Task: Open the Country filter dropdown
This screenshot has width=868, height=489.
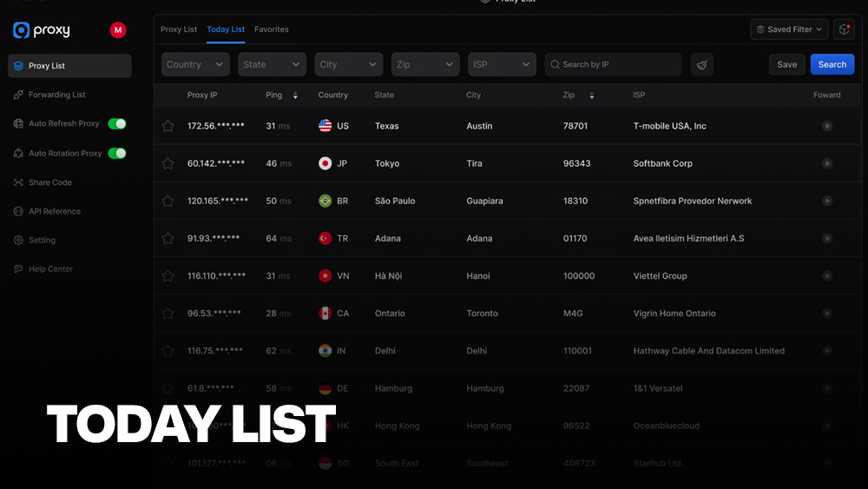Action: tap(195, 64)
